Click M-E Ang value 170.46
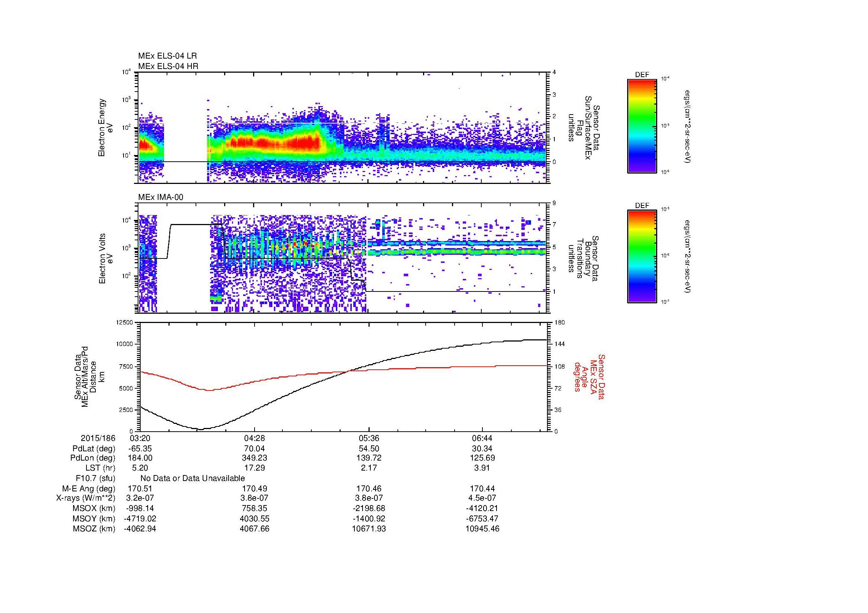 pos(369,489)
